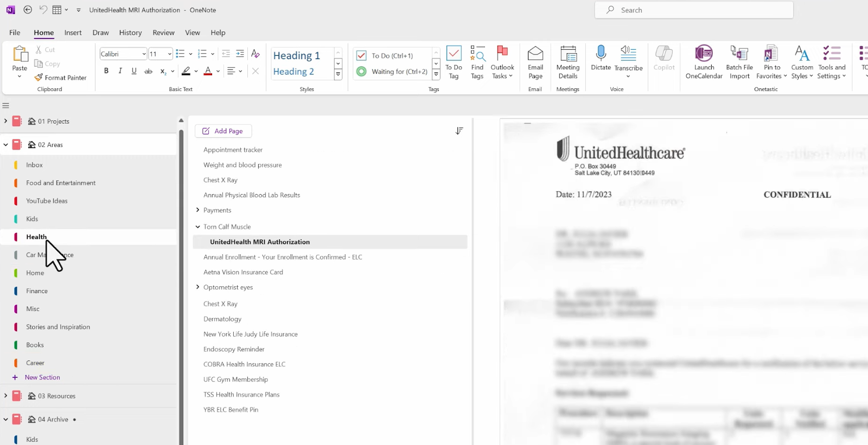Open the YouTube Ideas section
This screenshot has height=445, width=868.
[47, 201]
